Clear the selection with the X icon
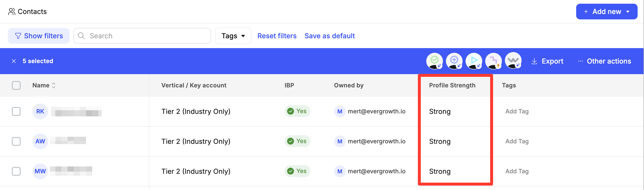Screen dimensions: 644x190 point(14,61)
